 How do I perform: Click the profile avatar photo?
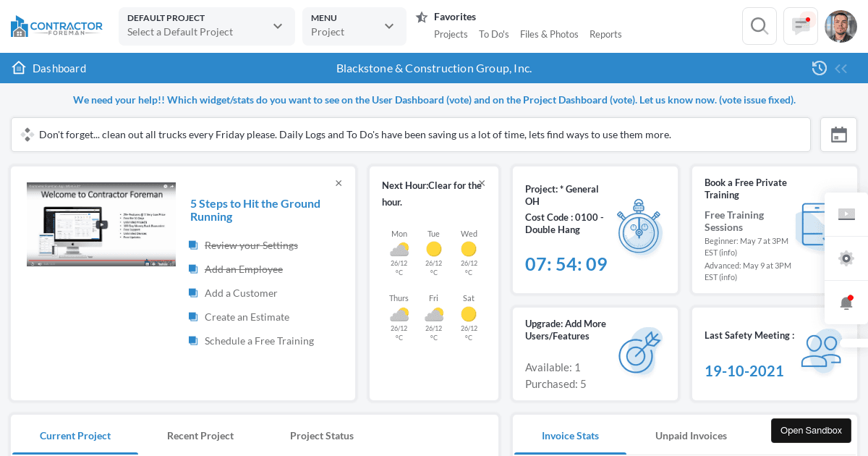tap(841, 26)
